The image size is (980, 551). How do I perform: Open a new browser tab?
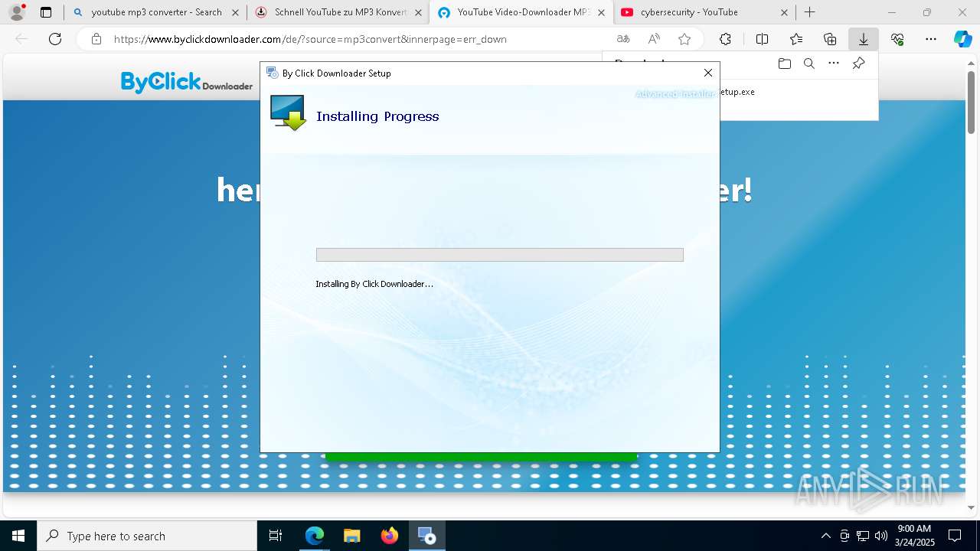(x=810, y=12)
